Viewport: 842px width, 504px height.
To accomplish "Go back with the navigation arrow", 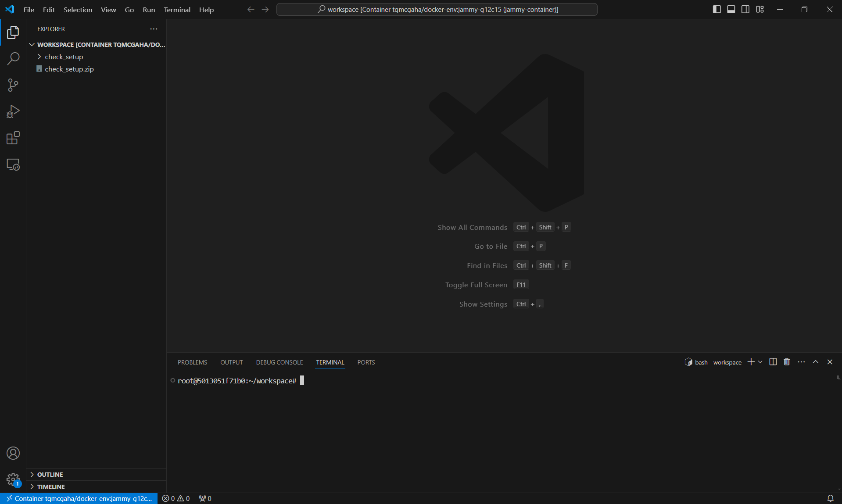I will 251,10.
